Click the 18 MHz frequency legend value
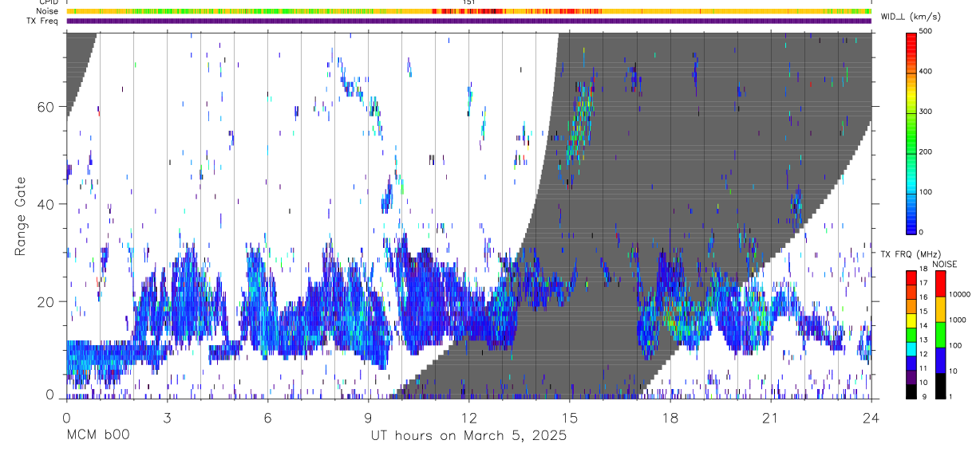Viewport: 980px width, 452px height. point(924,270)
